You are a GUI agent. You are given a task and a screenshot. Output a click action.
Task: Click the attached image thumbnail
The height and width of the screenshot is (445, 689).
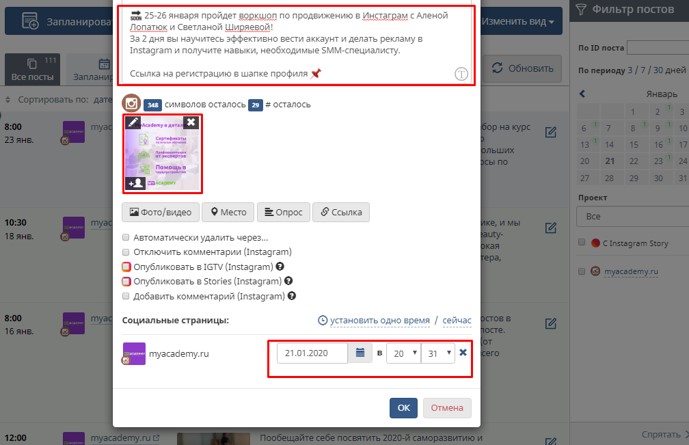coord(163,154)
